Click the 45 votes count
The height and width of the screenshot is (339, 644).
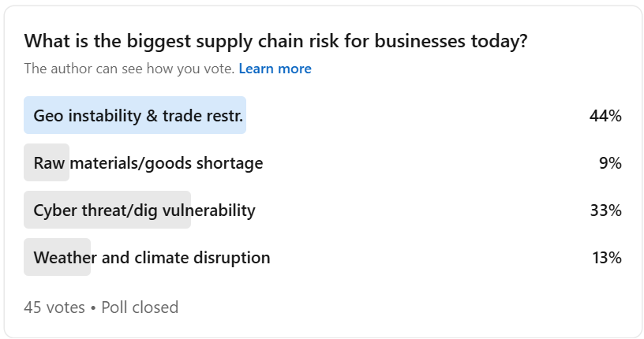click(54, 307)
